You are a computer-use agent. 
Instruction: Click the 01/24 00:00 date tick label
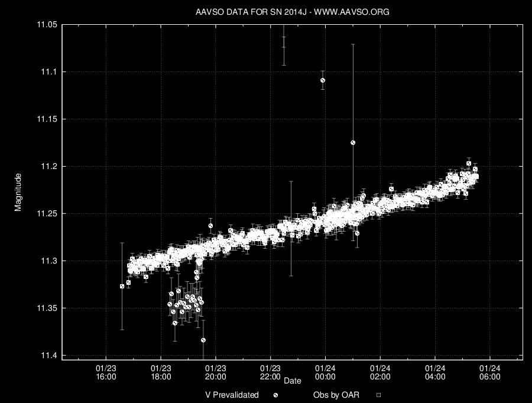point(325,372)
